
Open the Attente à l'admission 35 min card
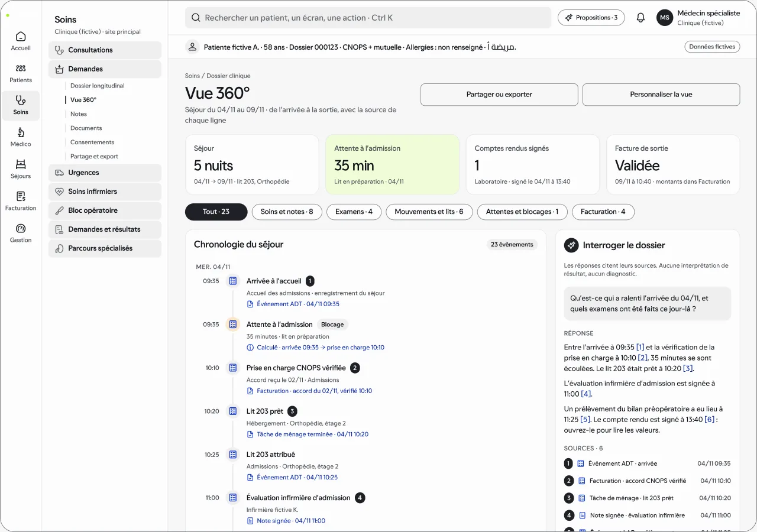[392, 165]
